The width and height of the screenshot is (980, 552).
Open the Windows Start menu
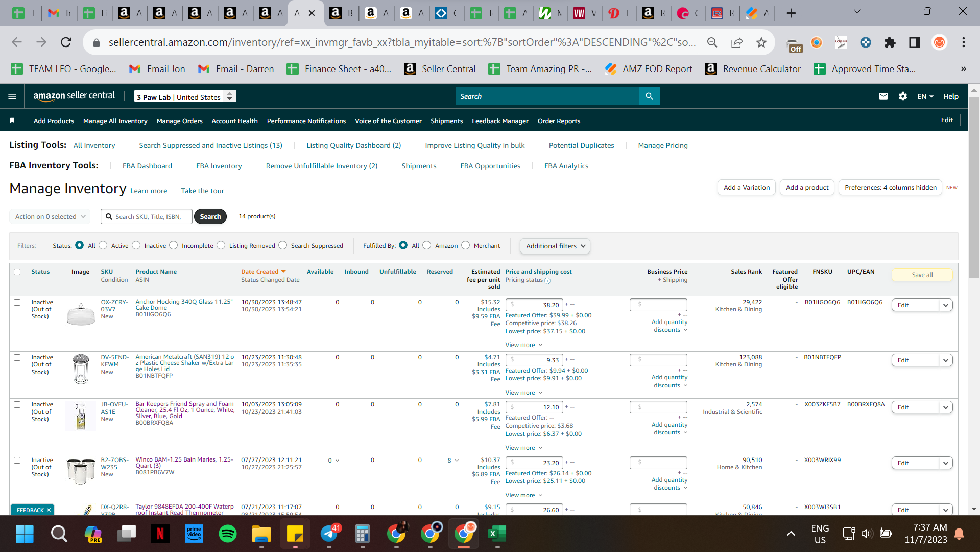[25, 534]
